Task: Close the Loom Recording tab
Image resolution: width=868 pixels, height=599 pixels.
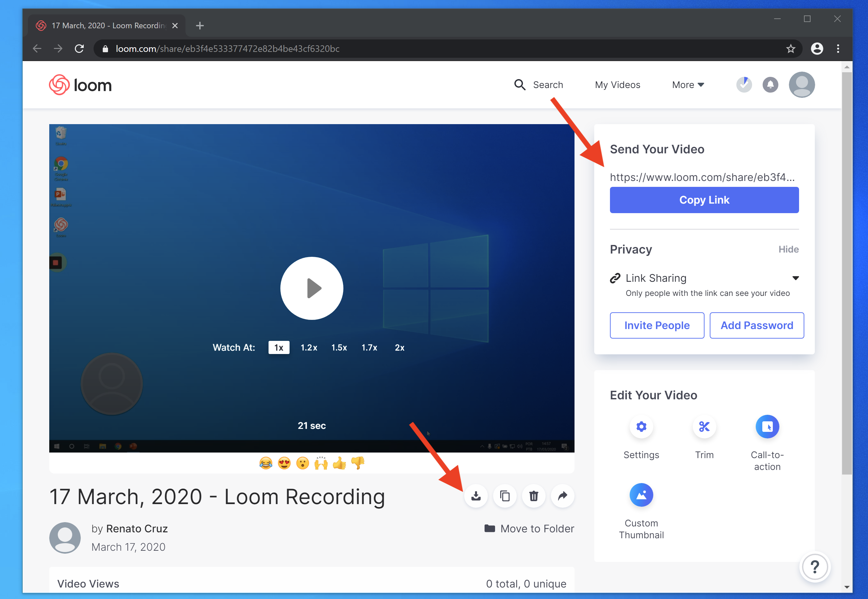Action: pyautogui.click(x=175, y=26)
